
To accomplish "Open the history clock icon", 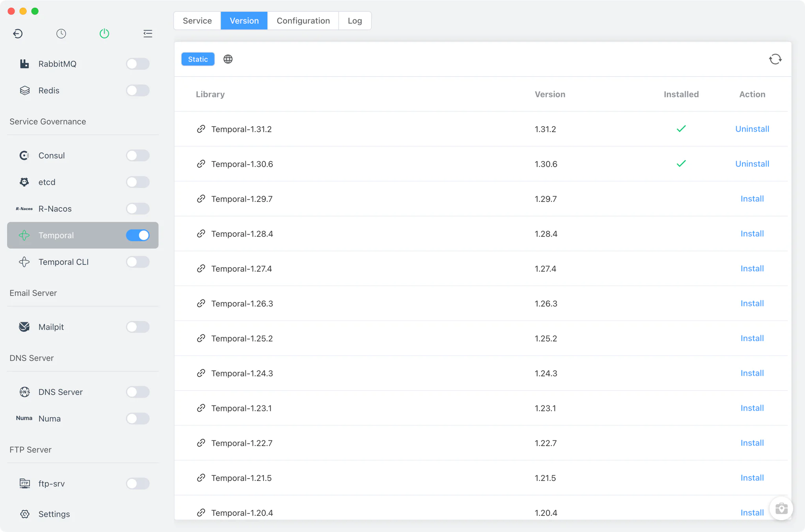I will [61, 33].
